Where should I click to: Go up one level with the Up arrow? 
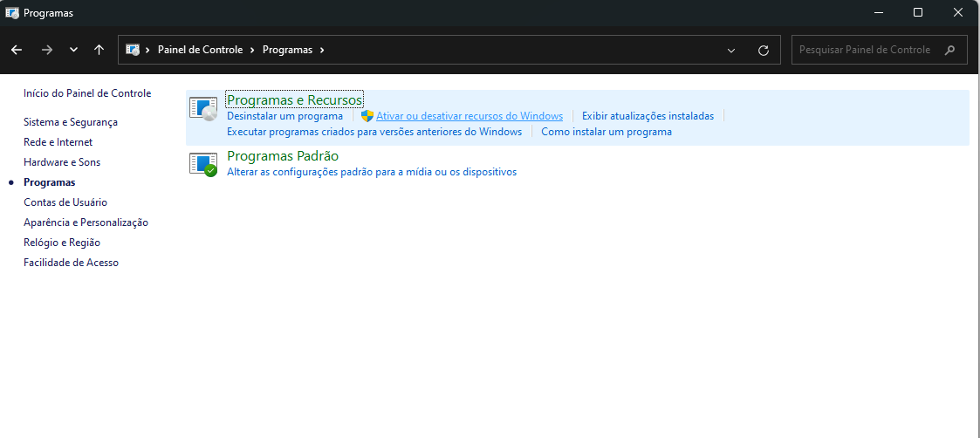click(x=99, y=50)
